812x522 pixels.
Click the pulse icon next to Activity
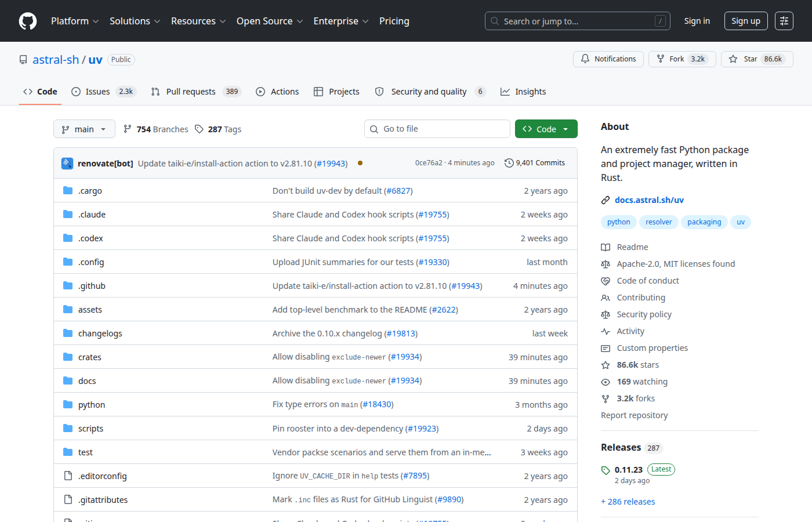click(606, 331)
